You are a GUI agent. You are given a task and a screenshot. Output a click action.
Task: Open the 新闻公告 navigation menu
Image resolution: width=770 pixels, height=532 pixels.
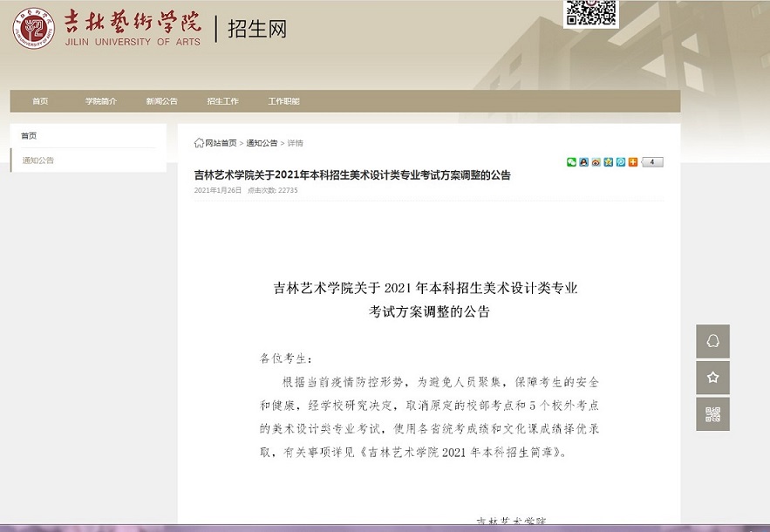point(161,101)
